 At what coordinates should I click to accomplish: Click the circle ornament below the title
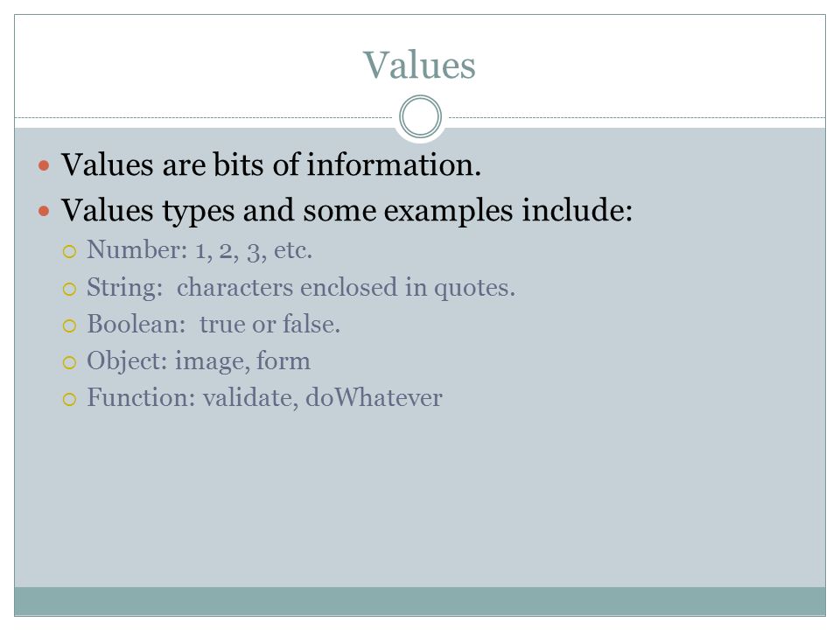[x=421, y=116]
